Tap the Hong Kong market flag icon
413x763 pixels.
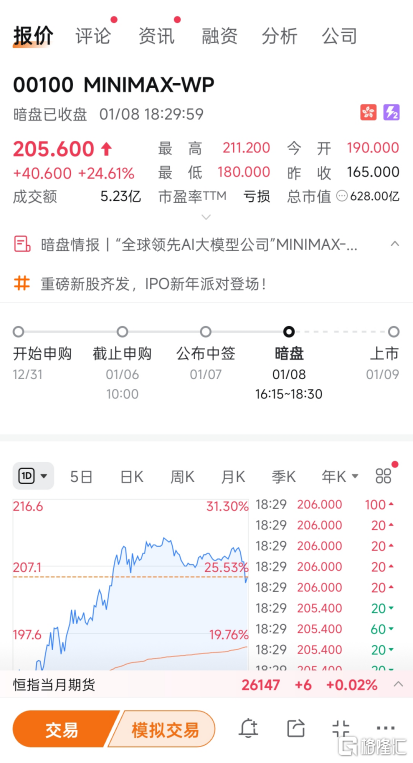(368, 112)
